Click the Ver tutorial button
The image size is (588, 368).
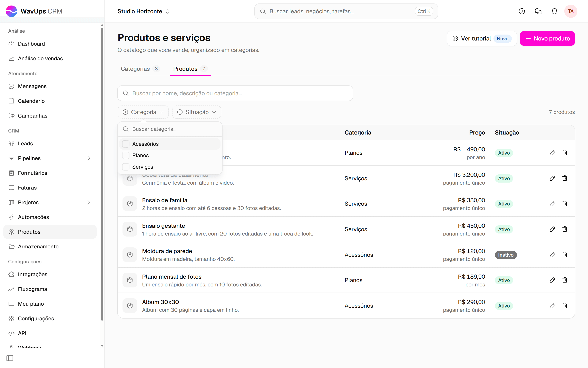(482, 38)
